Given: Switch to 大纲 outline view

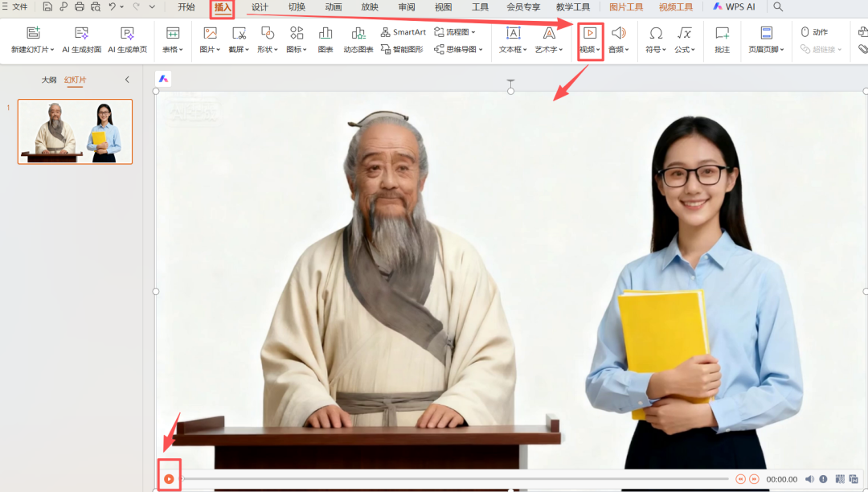Looking at the screenshot, I should (x=49, y=80).
